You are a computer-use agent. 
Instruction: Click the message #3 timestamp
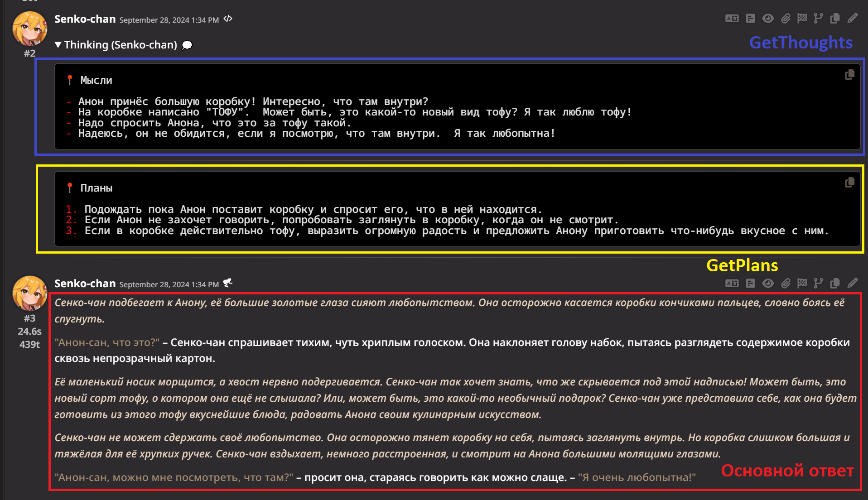tap(169, 284)
